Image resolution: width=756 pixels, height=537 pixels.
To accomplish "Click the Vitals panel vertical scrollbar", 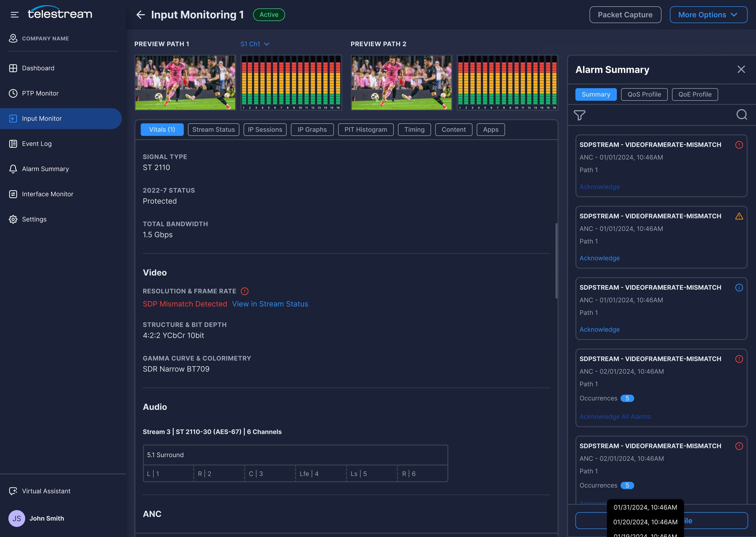I will 557,261.
